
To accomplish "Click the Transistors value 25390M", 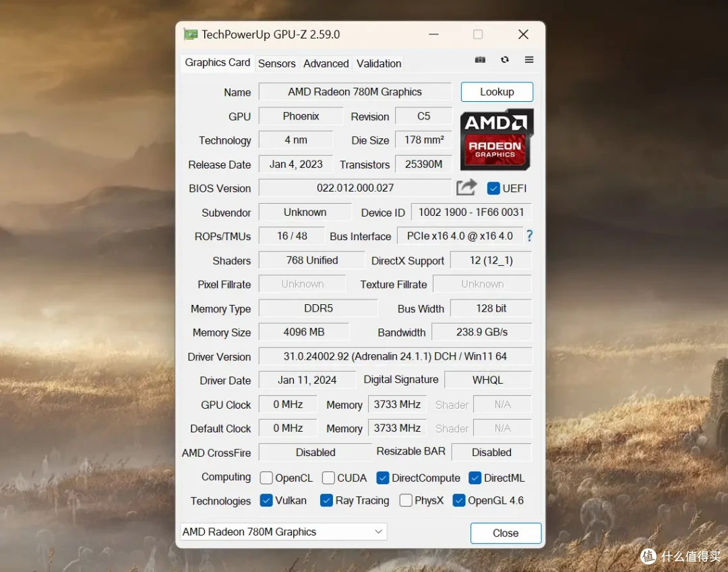I will point(423,164).
